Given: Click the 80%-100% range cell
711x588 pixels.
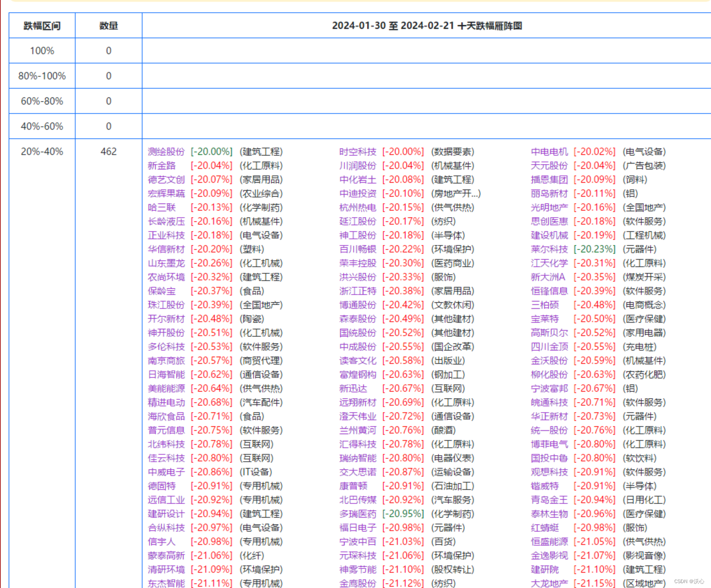Looking at the screenshot, I should (x=42, y=76).
